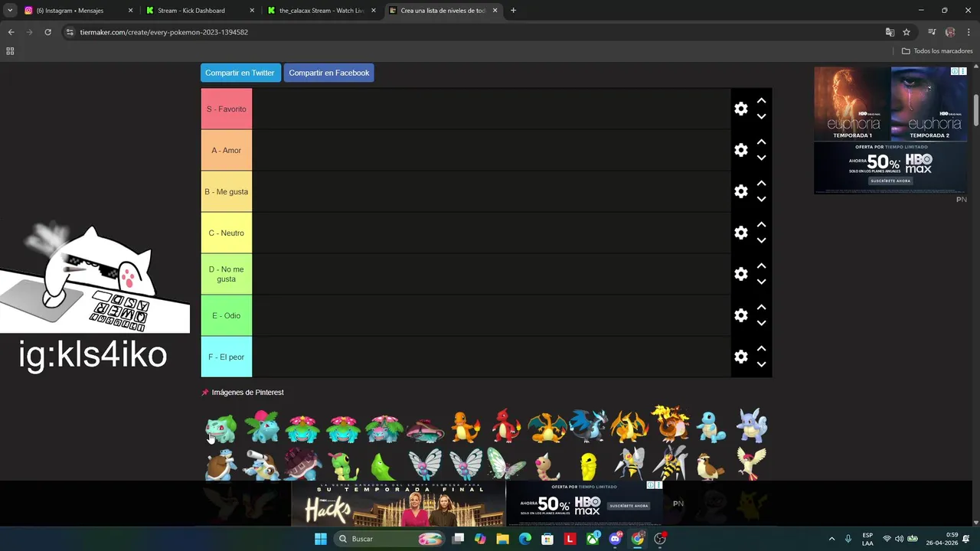Move D - No me gusta tier up
This screenshot has width=980, height=551.
pyautogui.click(x=761, y=266)
